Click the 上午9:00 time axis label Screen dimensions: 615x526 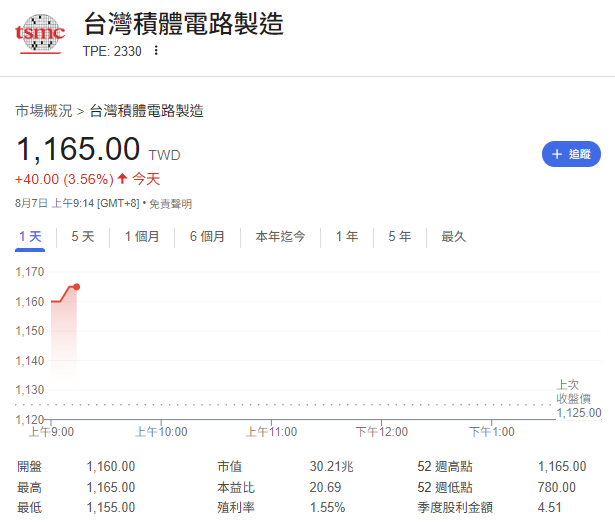tap(51, 432)
